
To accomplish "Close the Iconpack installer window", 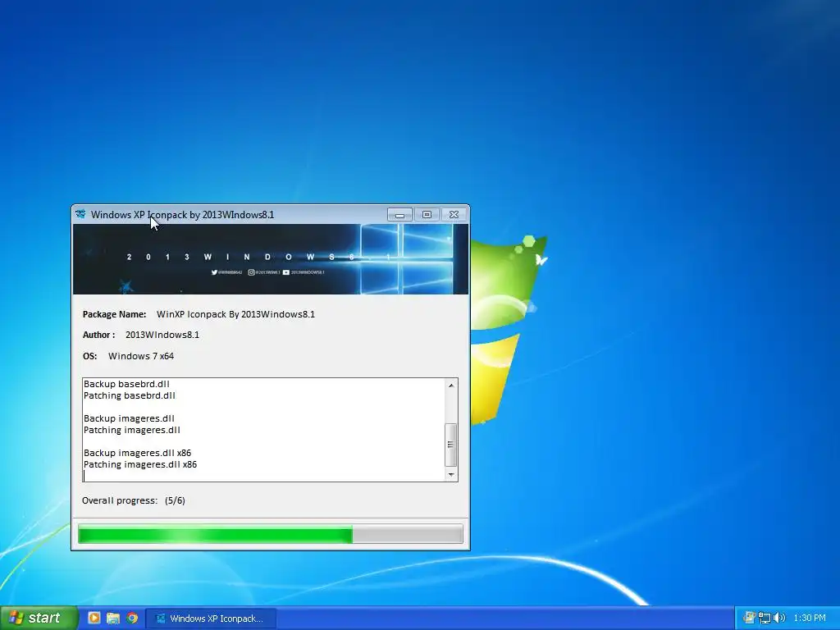I will tap(454, 214).
